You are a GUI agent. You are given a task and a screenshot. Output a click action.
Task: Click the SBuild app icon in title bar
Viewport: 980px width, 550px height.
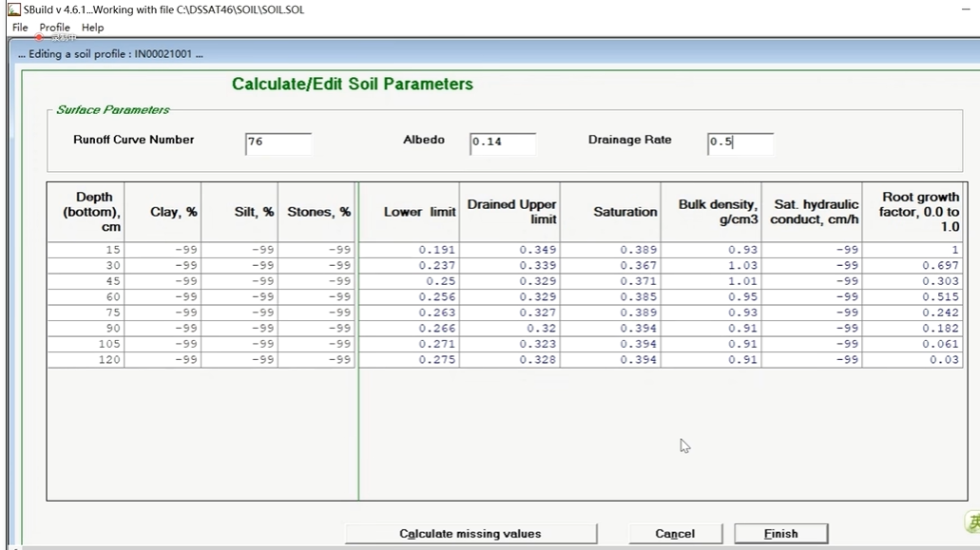pyautogui.click(x=13, y=9)
